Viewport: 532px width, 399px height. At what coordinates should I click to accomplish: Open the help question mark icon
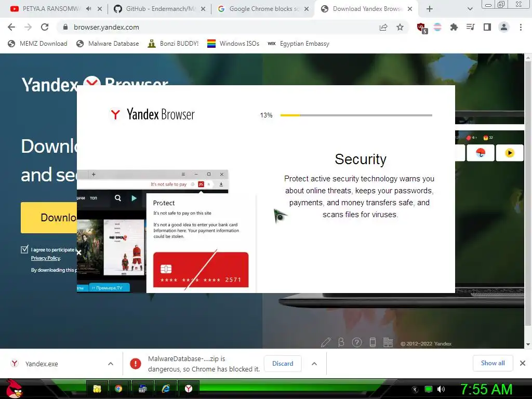(x=357, y=343)
